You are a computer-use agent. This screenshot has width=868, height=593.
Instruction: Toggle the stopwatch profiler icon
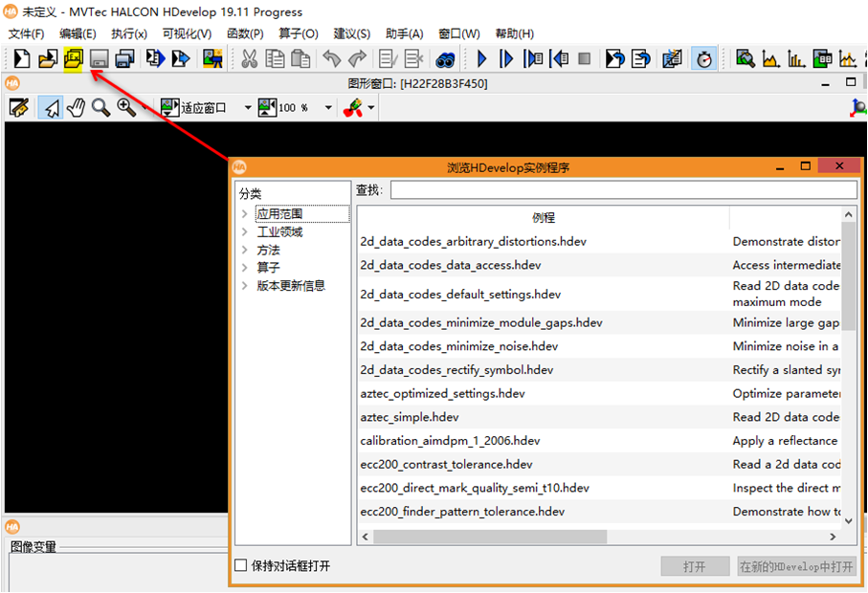(704, 58)
